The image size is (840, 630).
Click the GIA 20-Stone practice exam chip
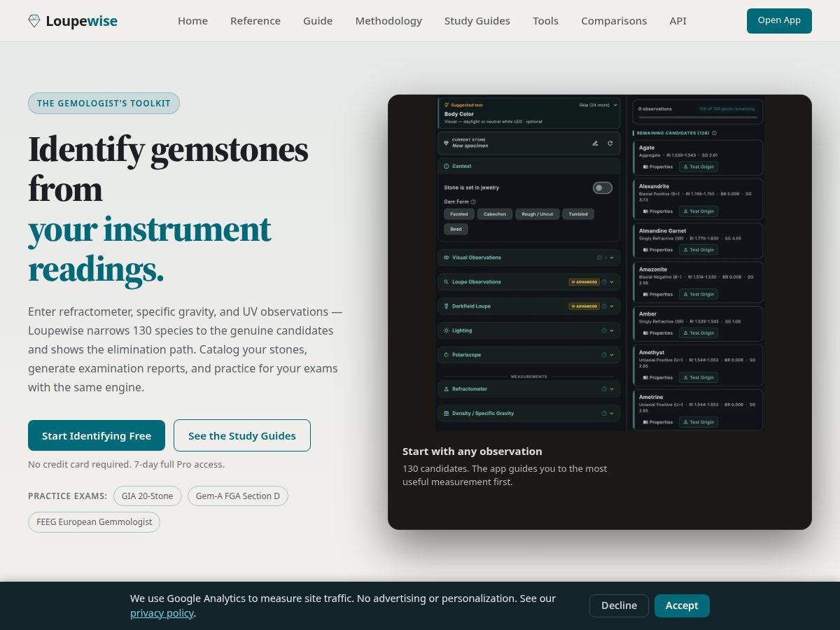coord(147,496)
